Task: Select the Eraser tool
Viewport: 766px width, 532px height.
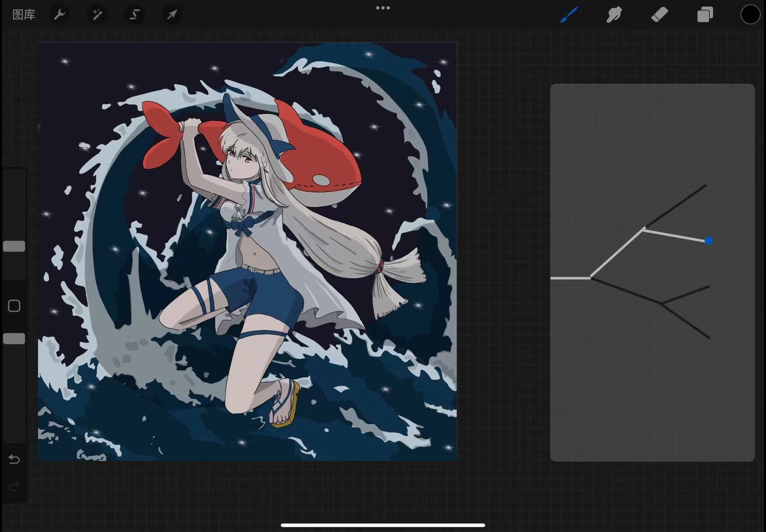Action: (x=660, y=15)
